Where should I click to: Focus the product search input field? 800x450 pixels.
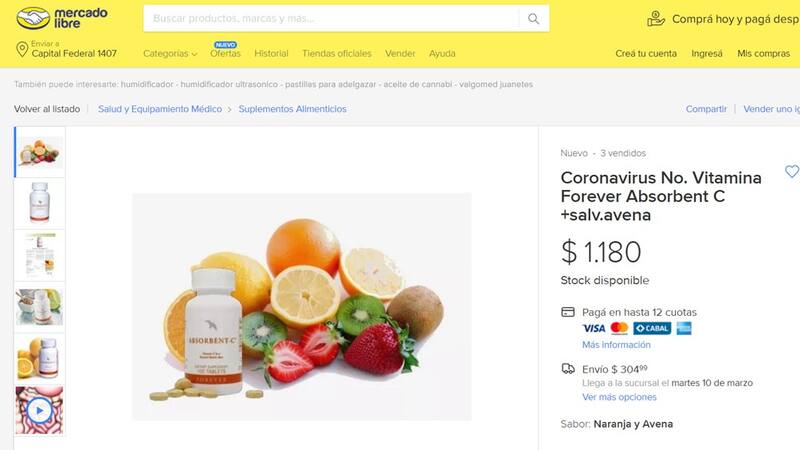point(332,19)
